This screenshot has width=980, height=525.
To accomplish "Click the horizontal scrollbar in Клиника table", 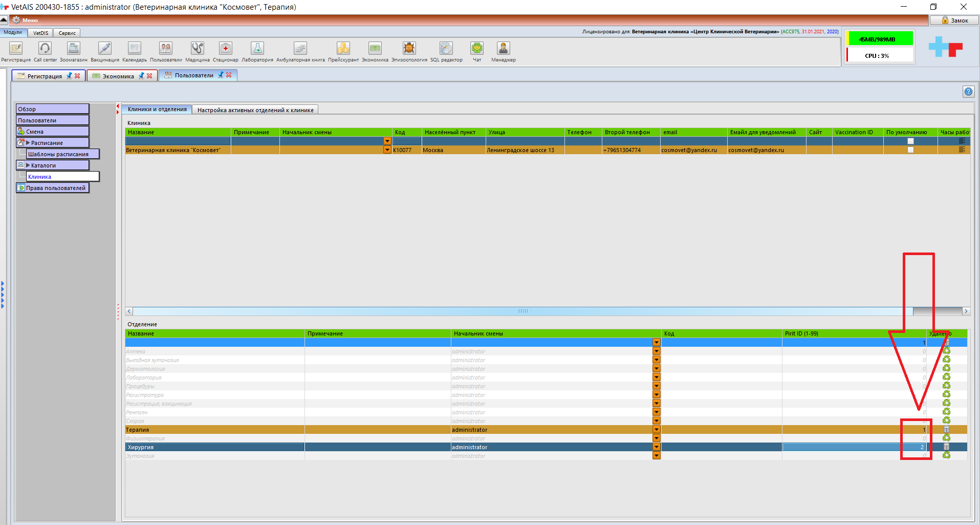I will [x=522, y=311].
